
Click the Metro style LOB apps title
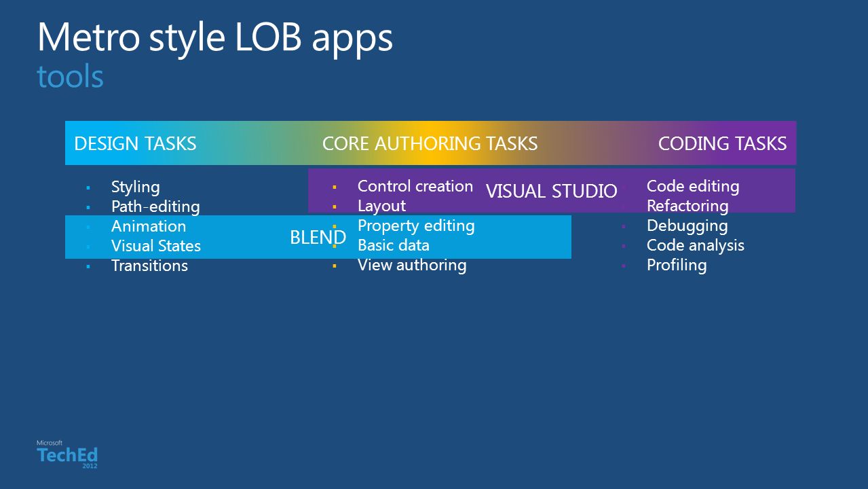pos(215,38)
